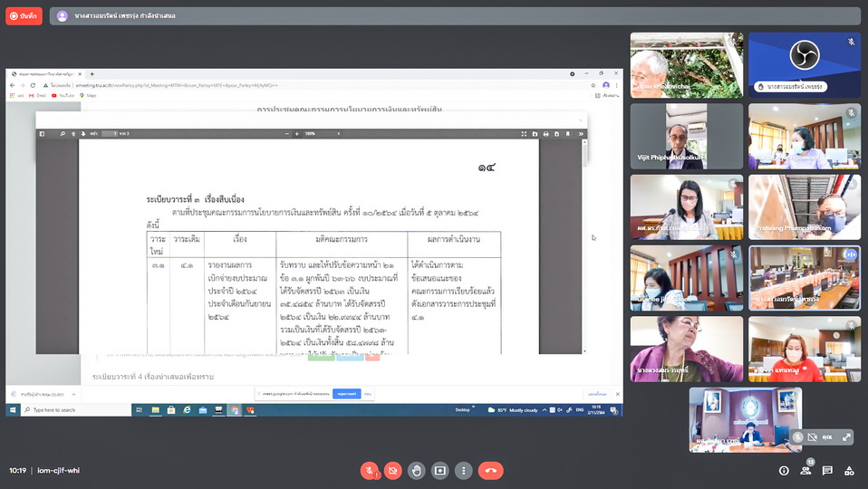Click the red recording indicator button
Screen dimensions: 868x489
click(x=24, y=16)
